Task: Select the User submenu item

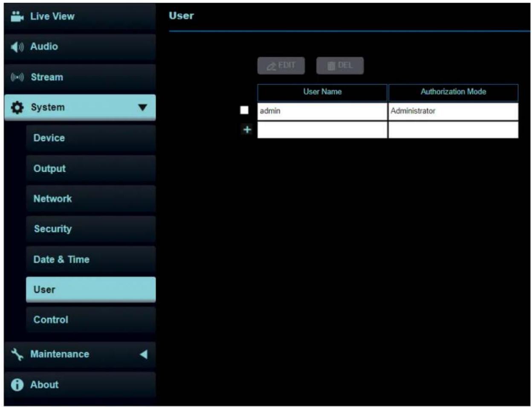Action: pyautogui.click(x=91, y=290)
